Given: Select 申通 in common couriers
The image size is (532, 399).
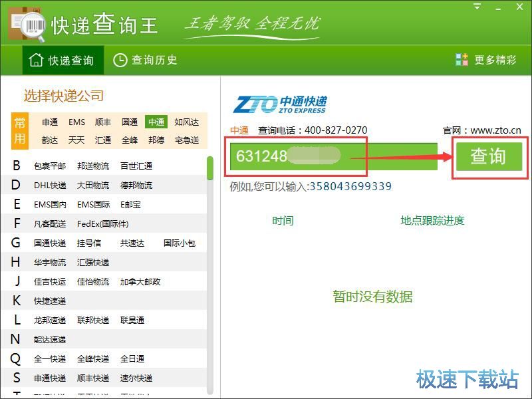Looking at the screenshot, I should click(50, 122).
